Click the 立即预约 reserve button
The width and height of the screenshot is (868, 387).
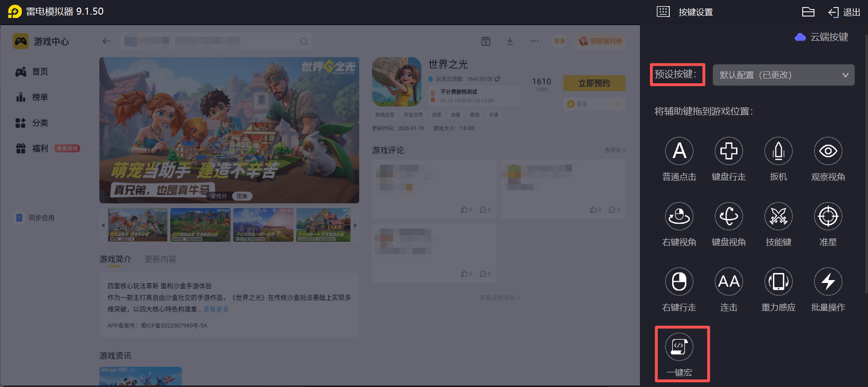tap(594, 83)
